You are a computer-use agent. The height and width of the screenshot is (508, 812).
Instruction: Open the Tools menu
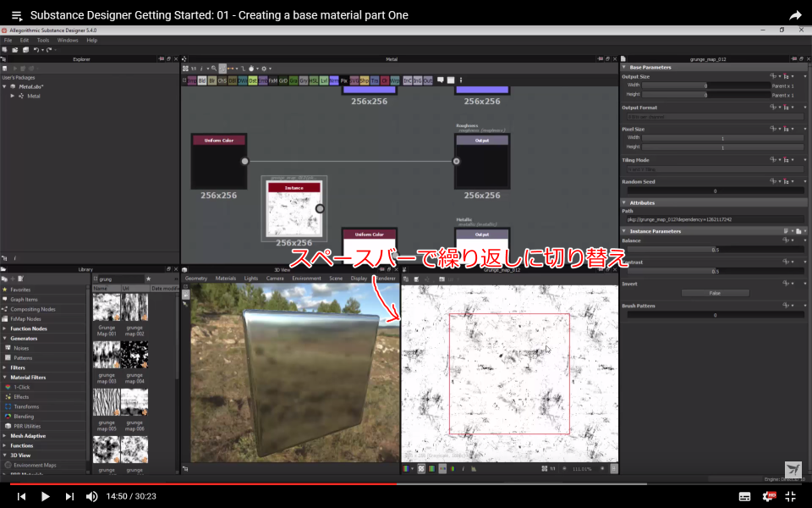[x=43, y=40]
